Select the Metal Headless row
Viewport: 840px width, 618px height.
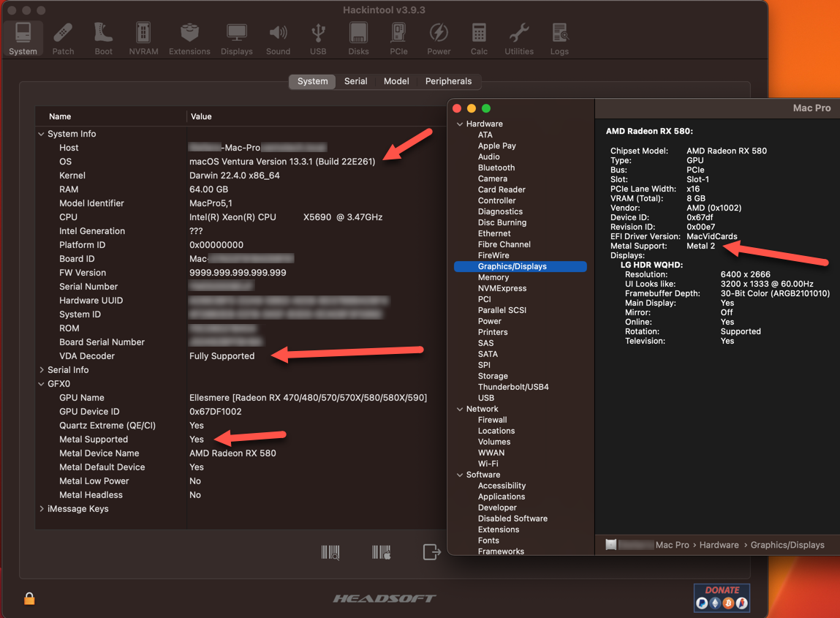241,494
